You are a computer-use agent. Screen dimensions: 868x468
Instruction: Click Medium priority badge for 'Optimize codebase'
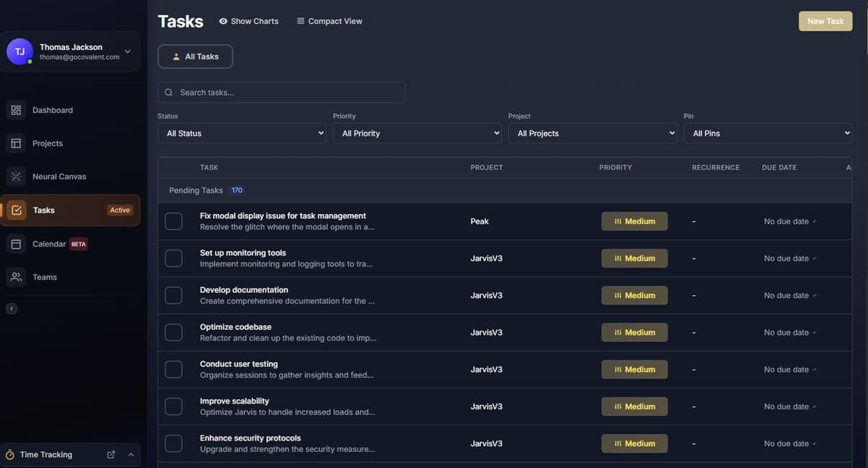coord(634,333)
